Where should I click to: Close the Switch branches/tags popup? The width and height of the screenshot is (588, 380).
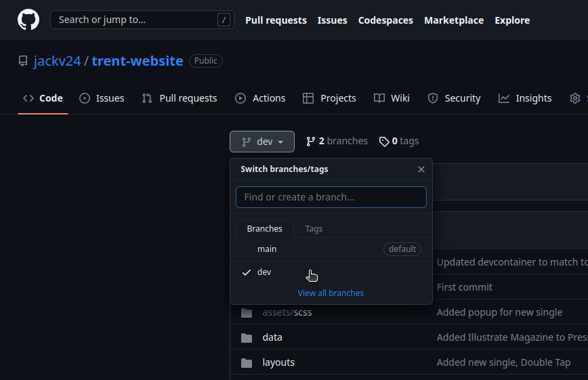pos(421,169)
